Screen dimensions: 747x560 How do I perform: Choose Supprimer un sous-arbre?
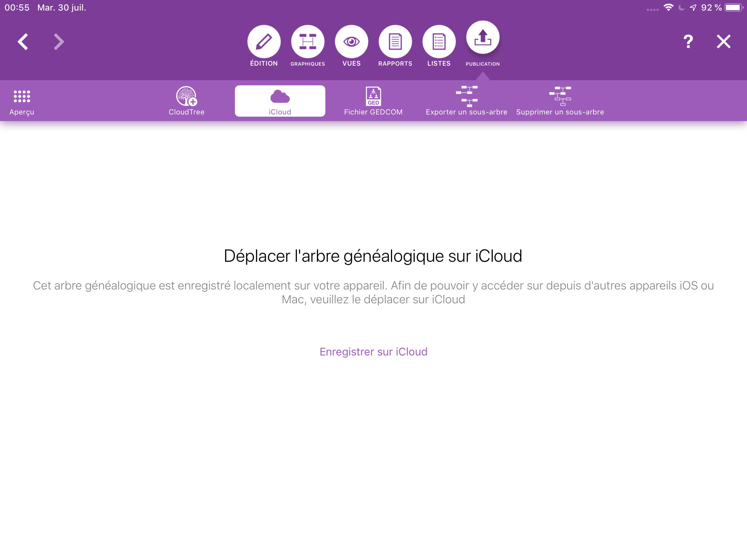click(560, 101)
